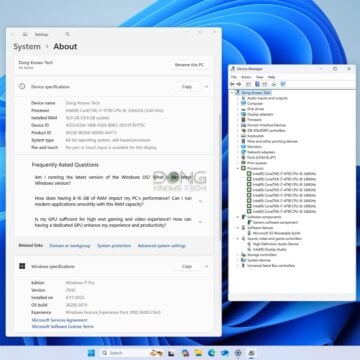Select Human Interface Devices in the tree
The height and width of the screenshot is (360, 360).
[x=266, y=125]
